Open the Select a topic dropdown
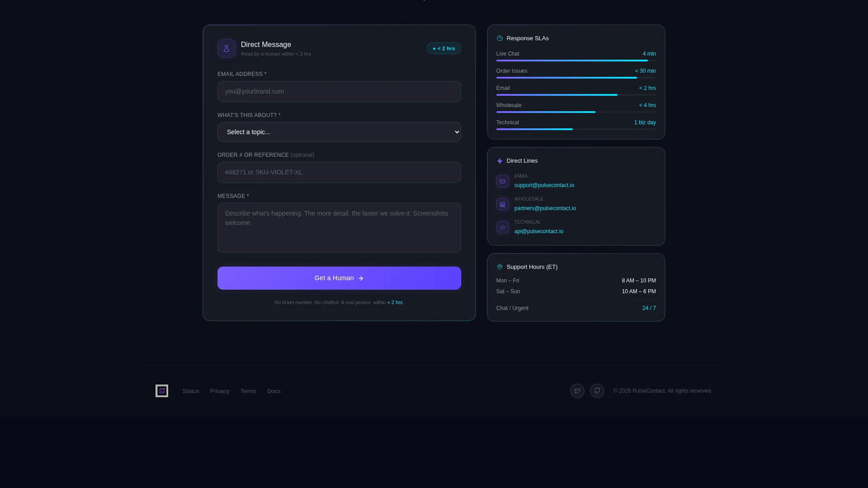 [339, 132]
